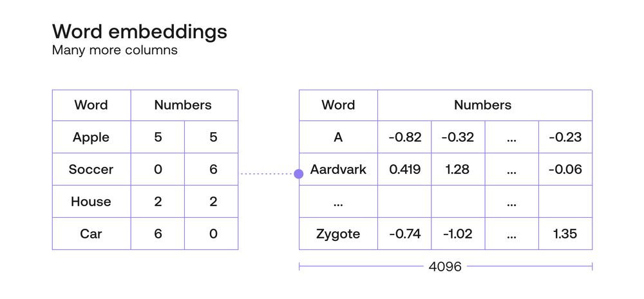Click the Numbers header above 4096 table
The width and height of the screenshot is (644, 299).
[x=483, y=105]
